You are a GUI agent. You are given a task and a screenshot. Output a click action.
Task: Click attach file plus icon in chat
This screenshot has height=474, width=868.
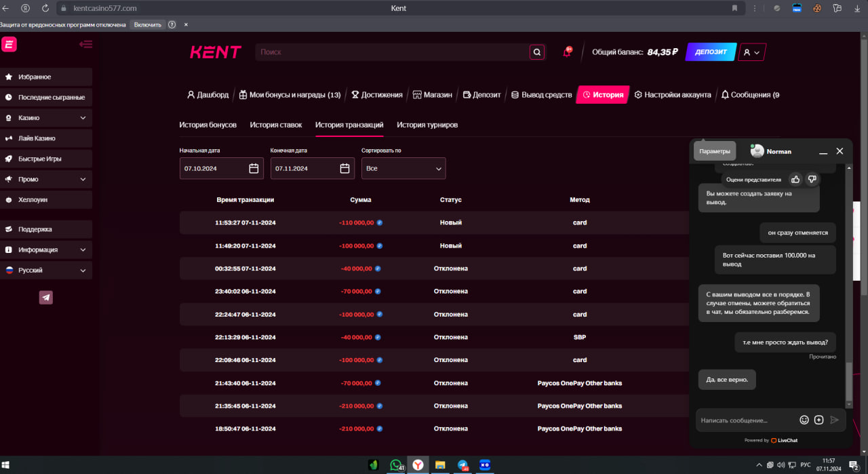[x=818, y=420]
